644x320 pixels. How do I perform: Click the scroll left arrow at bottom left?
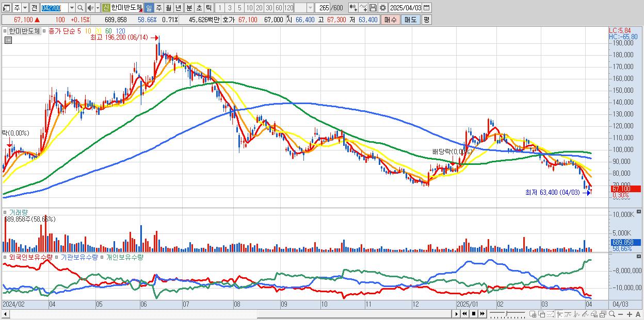coord(6,314)
